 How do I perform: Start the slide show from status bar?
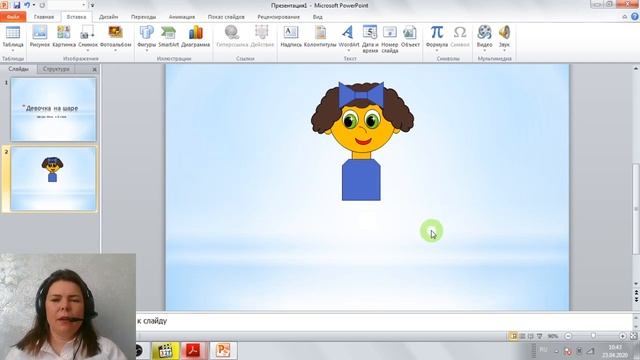[540, 336]
